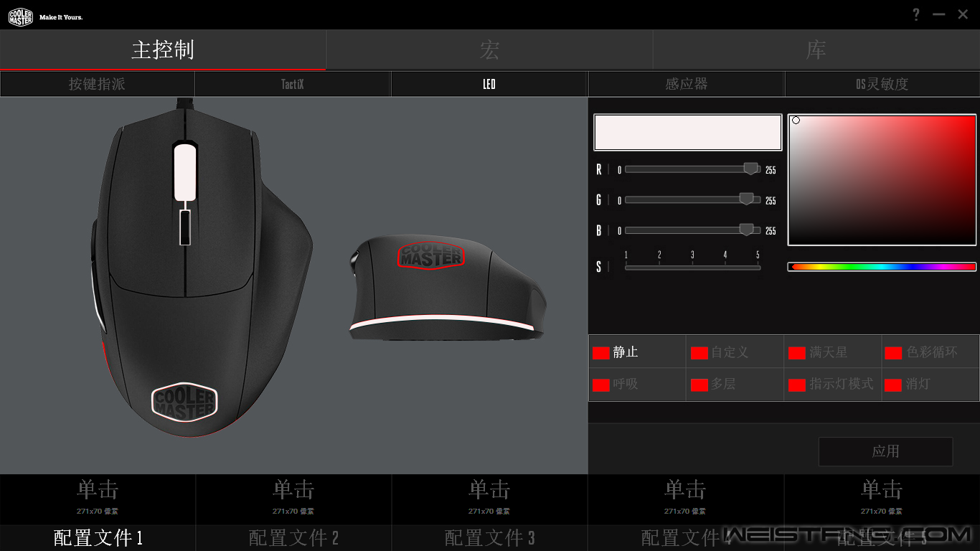Viewport: 980px width, 551px height.
Task: Select 配置文件 4 profile
Action: (x=685, y=537)
